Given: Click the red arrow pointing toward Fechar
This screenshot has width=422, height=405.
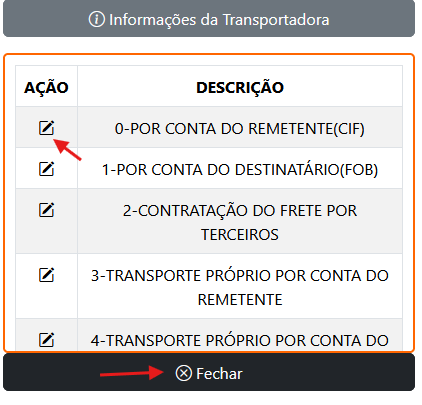Looking at the screenshot, I should [x=132, y=373].
